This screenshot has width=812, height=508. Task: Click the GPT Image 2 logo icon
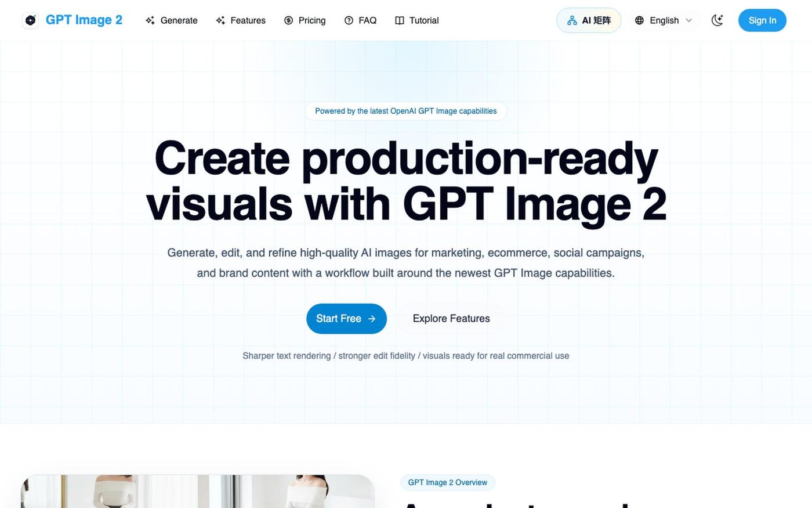(30, 20)
